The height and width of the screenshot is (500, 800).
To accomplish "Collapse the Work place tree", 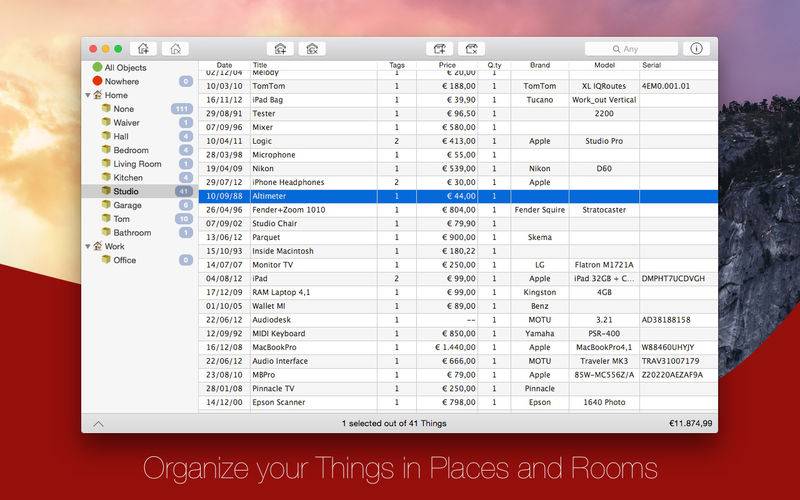I will tap(88, 246).
